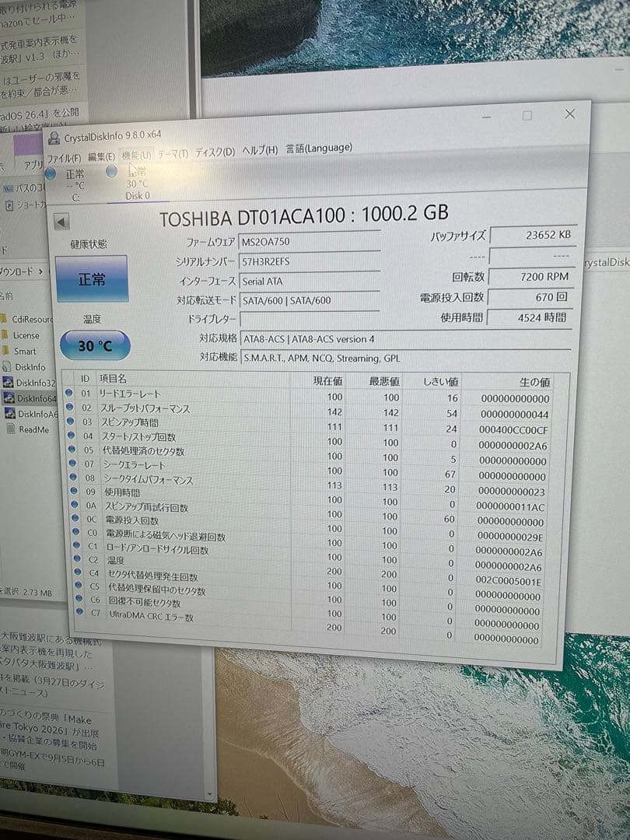This screenshot has width=630, height=840.
Task: Open the テーマ(T) menu
Action: pyautogui.click(x=173, y=154)
